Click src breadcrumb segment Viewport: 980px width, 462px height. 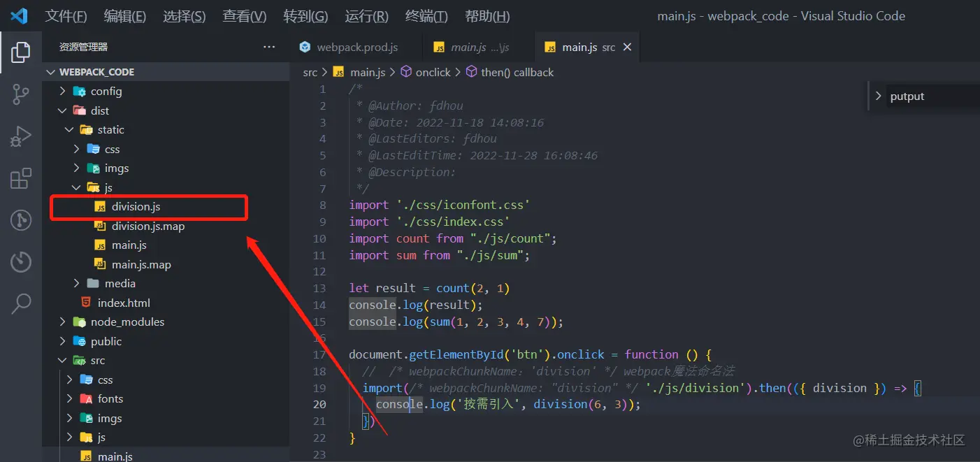coord(310,72)
